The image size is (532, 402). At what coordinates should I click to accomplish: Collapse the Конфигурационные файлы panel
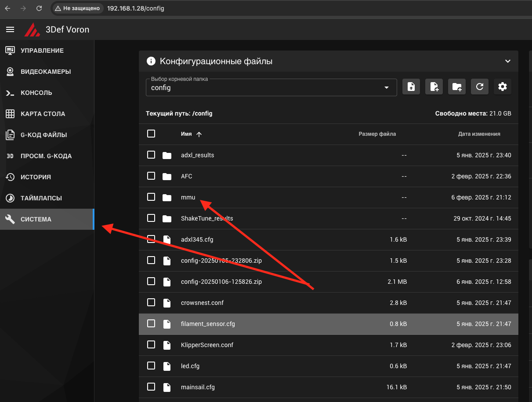(x=508, y=61)
